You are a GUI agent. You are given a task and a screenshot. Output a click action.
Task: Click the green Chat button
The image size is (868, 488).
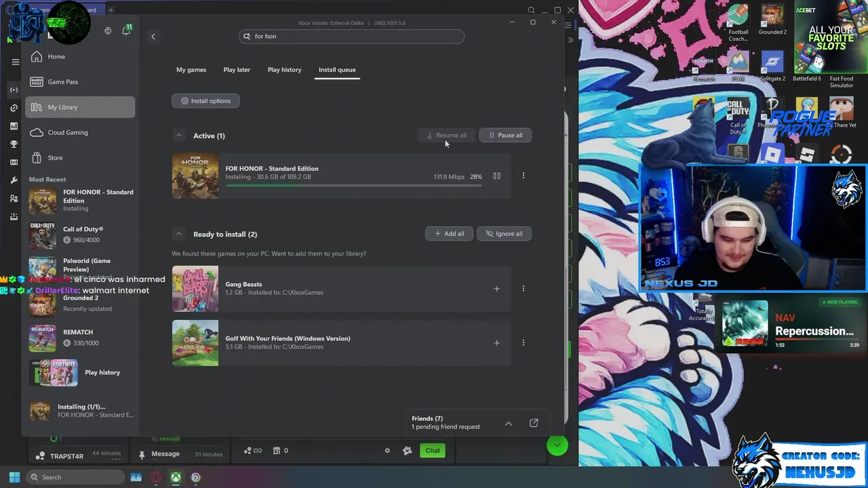tap(433, 451)
